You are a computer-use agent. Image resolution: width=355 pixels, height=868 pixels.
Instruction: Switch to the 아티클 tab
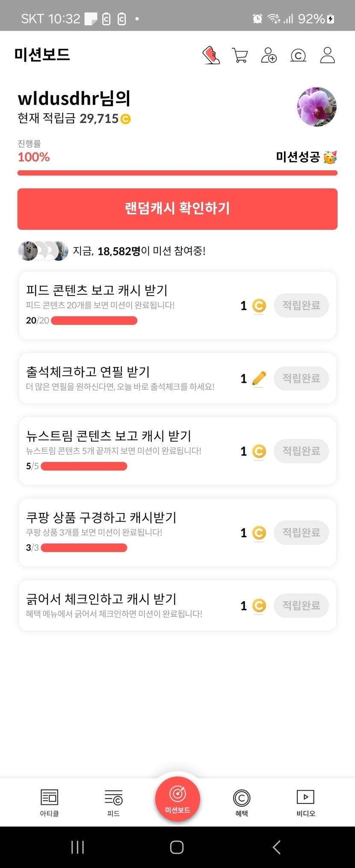coord(49,802)
